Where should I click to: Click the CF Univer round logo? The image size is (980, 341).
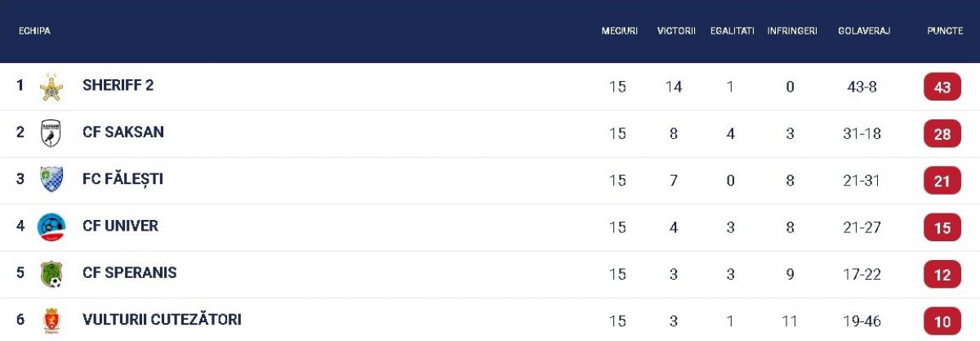coord(51,227)
